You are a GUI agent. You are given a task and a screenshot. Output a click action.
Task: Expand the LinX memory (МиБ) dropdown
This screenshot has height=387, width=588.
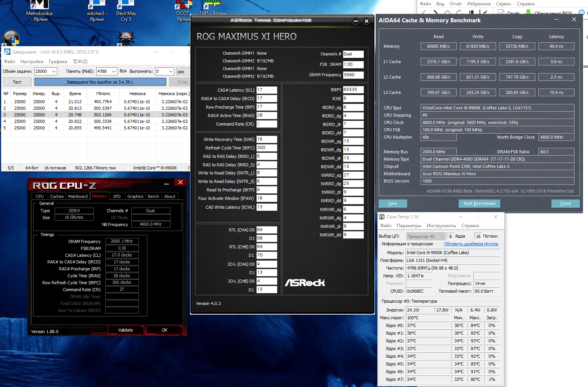[114, 71]
